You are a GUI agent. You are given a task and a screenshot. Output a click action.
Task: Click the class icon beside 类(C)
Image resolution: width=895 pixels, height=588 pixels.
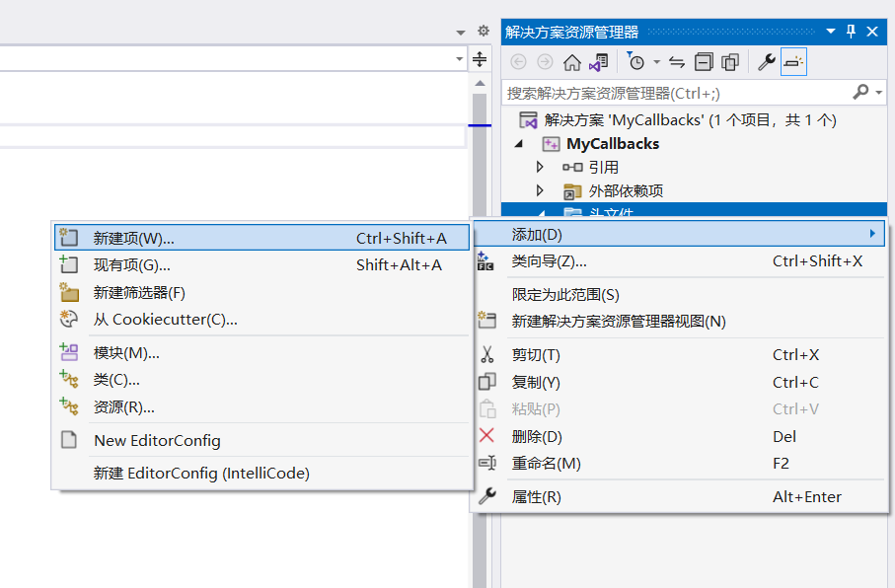(69, 379)
